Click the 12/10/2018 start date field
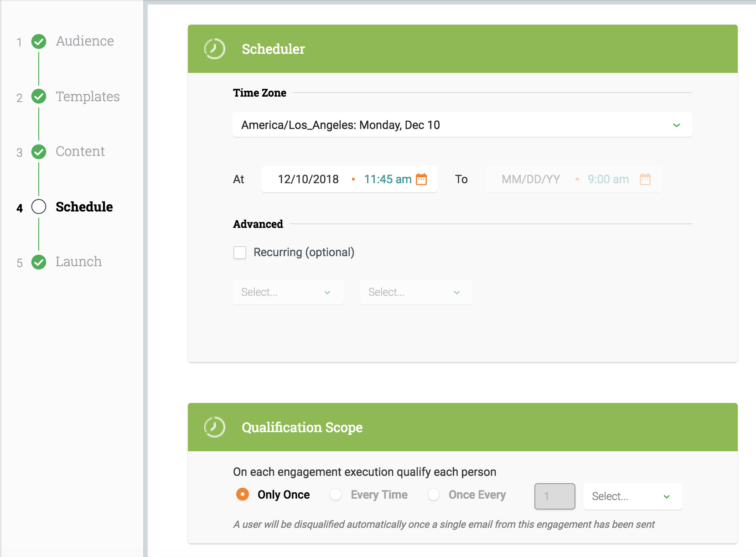This screenshot has height=557, width=756. [308, 179]
